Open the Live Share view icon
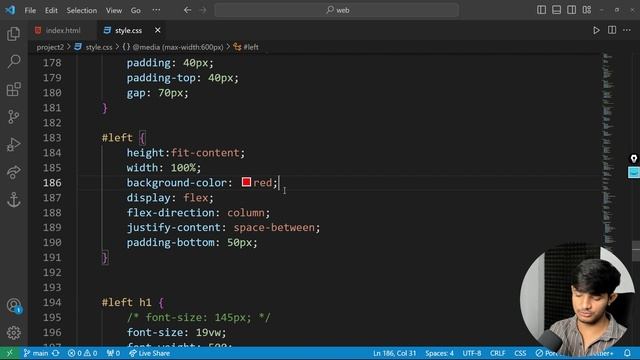This screenshot has height=360, width=640. coord(13,172)
